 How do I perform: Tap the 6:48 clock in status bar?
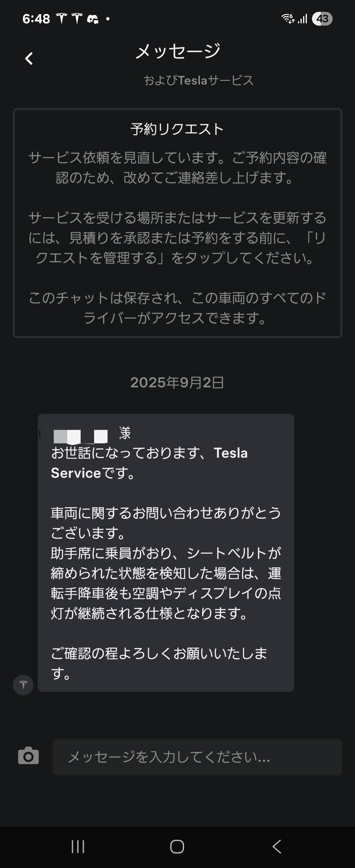(x=36, y=19)
